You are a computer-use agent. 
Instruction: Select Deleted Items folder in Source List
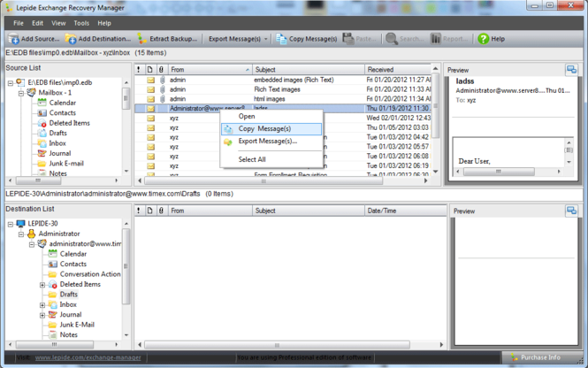(69, 123)
